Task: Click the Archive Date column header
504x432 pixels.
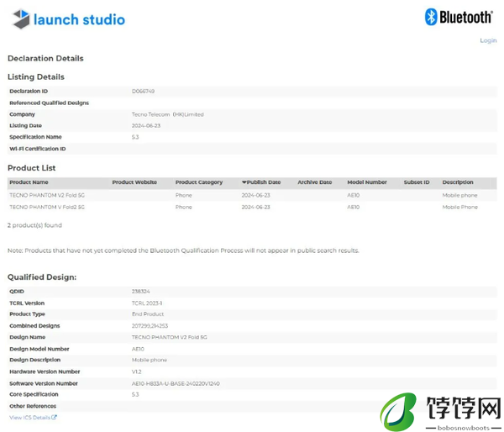Action: (x=315, y=182)
